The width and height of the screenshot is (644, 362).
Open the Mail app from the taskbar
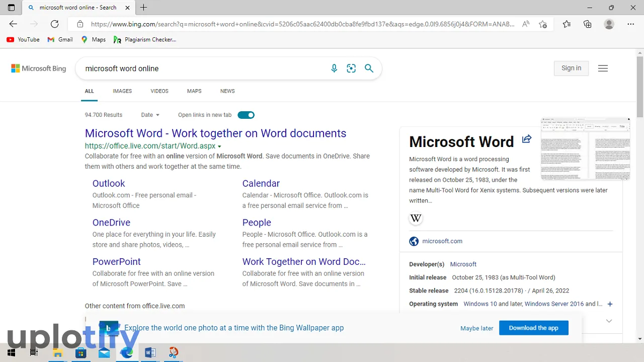pyautogui.click(x=104, y=352)
